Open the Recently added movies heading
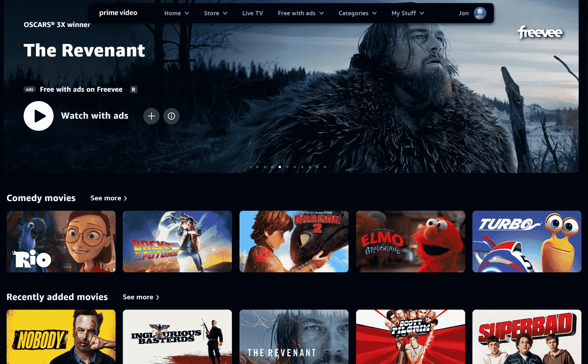The height and width of the screenshot is (364, 588). click(57, 297)
